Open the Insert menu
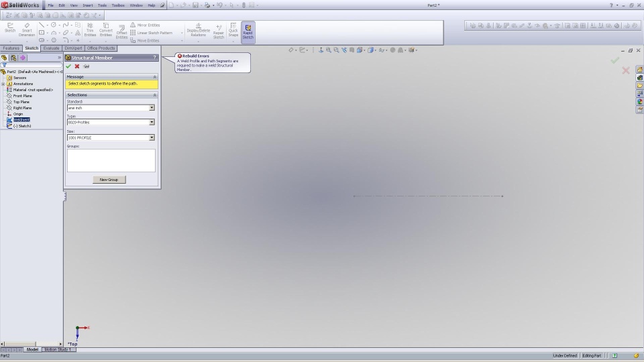This screenshot has height=362, width=644. pyautogui.click(x=87, y=5)
